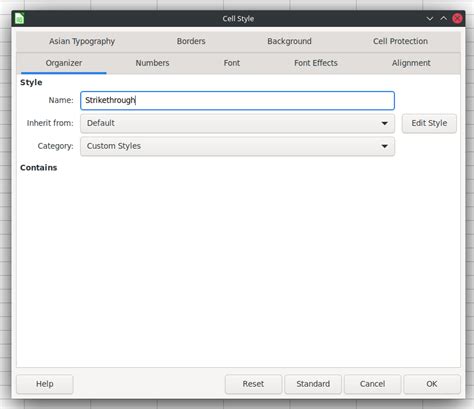This screenshot has width=474, height=409.
Task: Click the Cancel button
Action: pos(372,384)
